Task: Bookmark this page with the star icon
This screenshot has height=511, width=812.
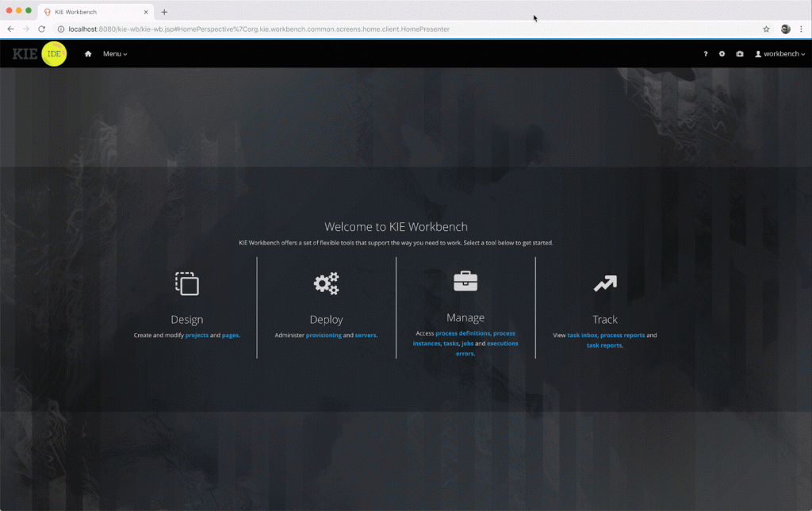Action: pyautogui.click(x=767, y=29)
